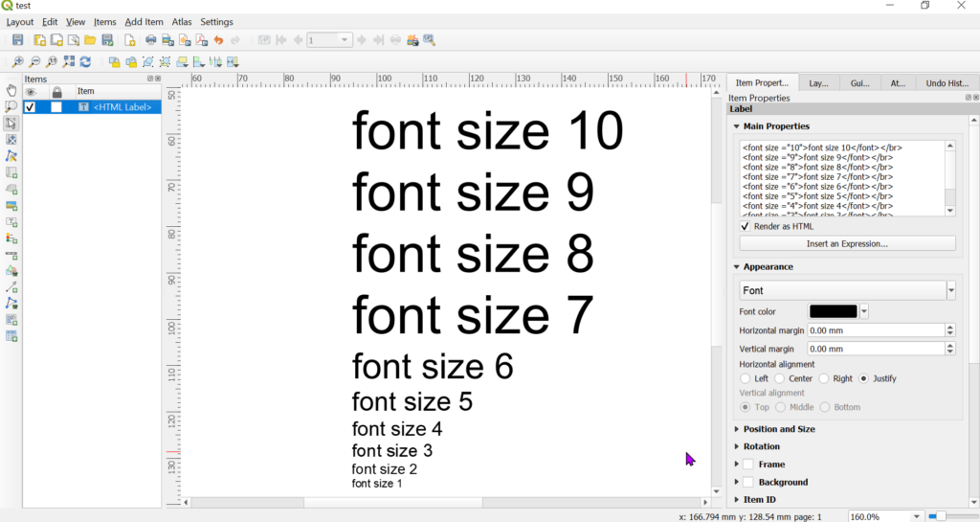This screenshot has height=522, width=980.
Task: Activate Select/Move Item tool
Action: click(x=11, y=124)
